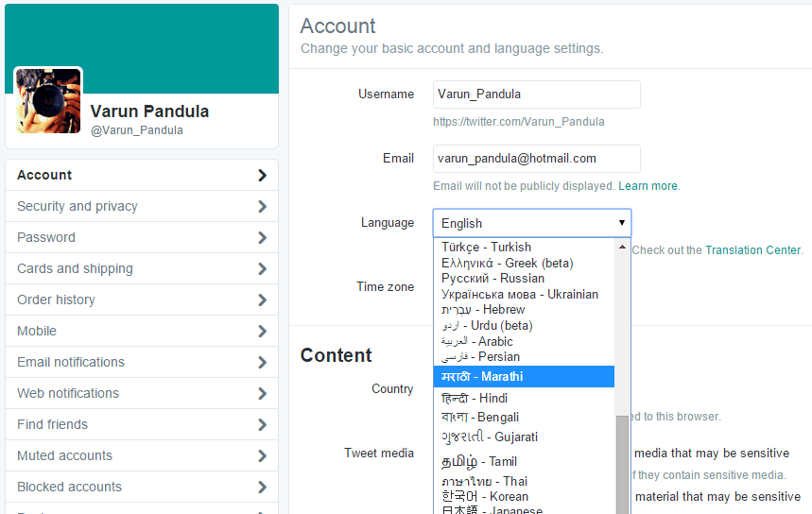
Task: Click the chevron icon beside Mobile
Action: [262, 332]
